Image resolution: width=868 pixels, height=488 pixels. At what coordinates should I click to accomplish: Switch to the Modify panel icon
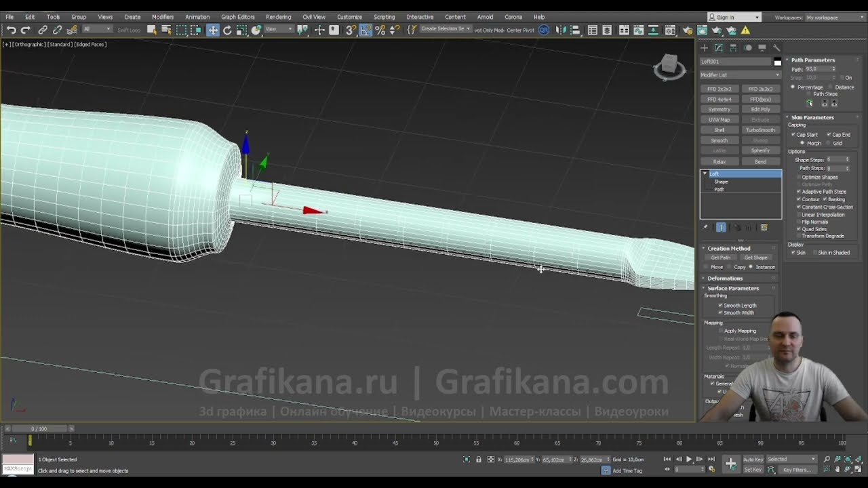click(x=719, y=47)
